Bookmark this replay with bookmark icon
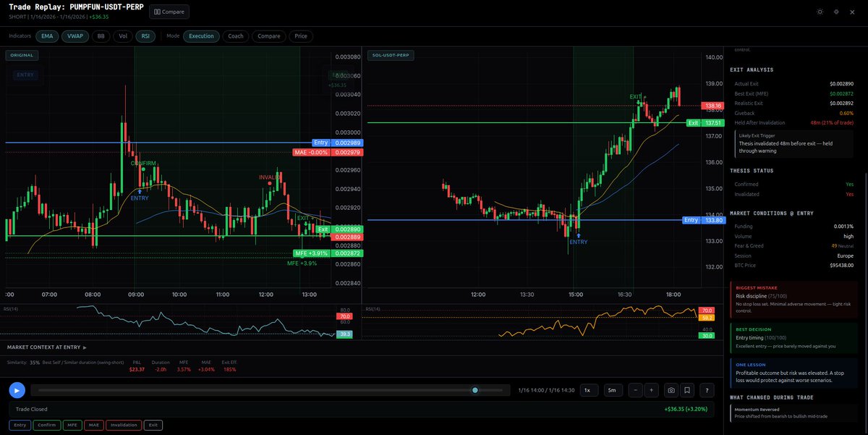Viewport: 868px width, 435px height. (x=687, y=390)
